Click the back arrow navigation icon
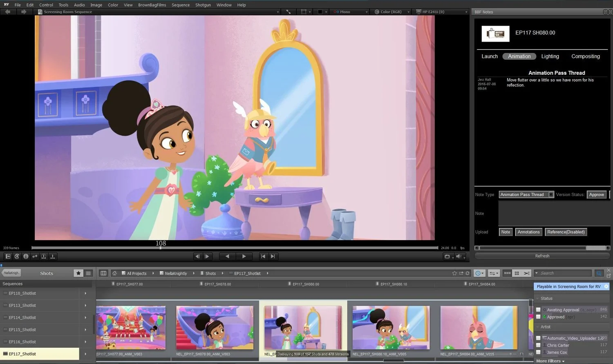613x364 pixels. 7,12
